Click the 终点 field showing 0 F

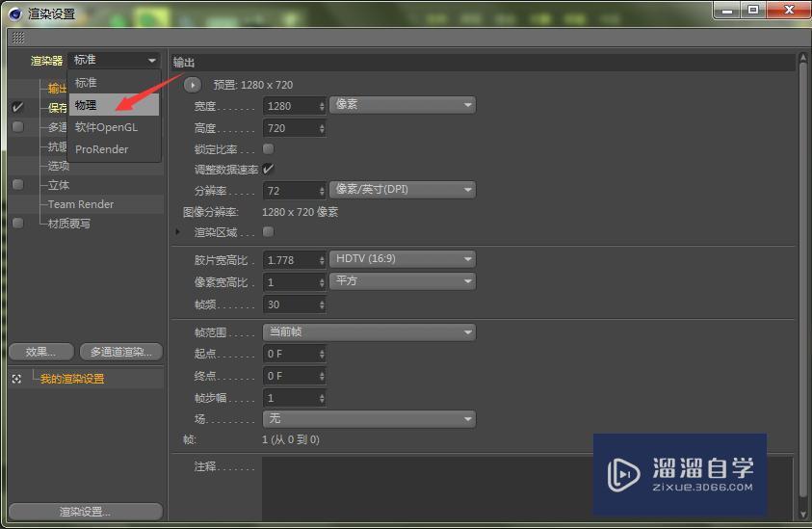click(290, 376)
